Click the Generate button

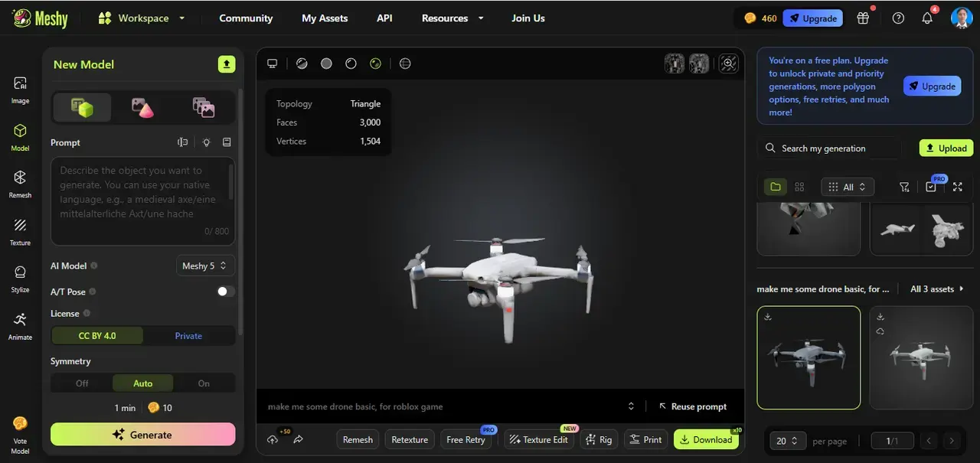(x=142, y=434)
